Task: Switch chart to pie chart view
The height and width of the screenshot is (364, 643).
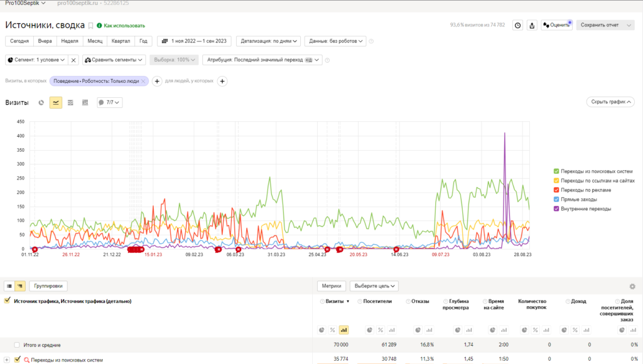Action: [x=41, y=102]
